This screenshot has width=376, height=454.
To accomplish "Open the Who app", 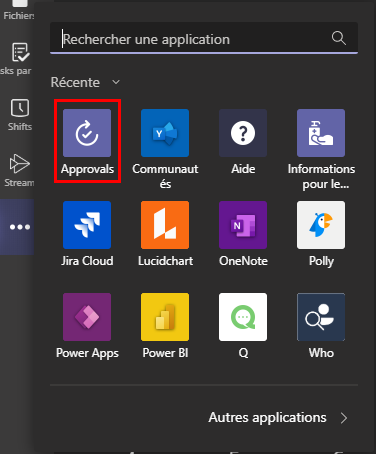I will click(321, 317).
